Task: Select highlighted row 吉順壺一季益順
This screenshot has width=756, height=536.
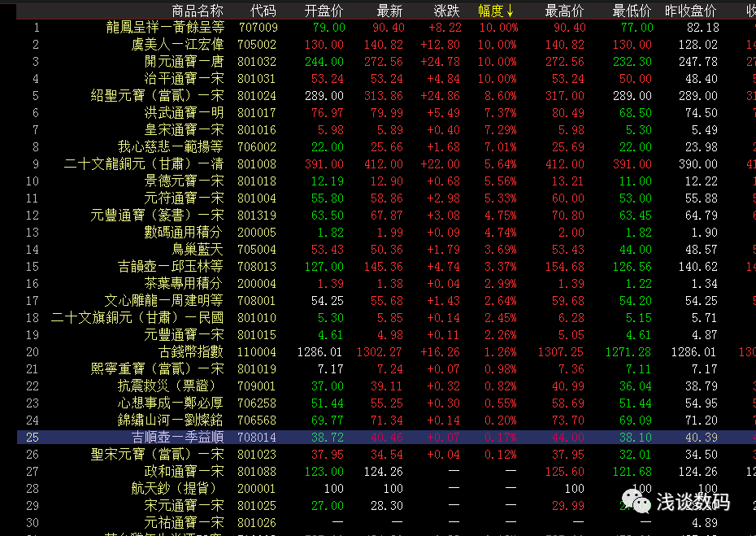Action: 385,437
